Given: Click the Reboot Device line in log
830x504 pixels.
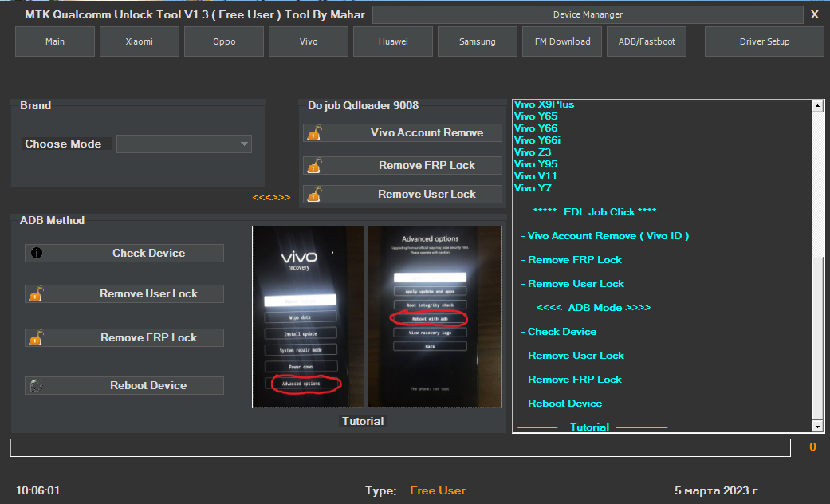Looking at the screenshot, I should (561, 404).
